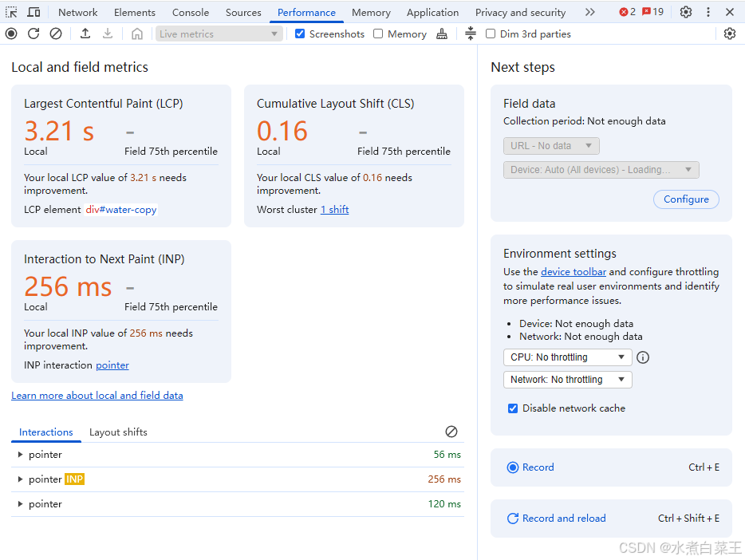
Task: Click the red error count badge
Action: (x=627, y=12)
